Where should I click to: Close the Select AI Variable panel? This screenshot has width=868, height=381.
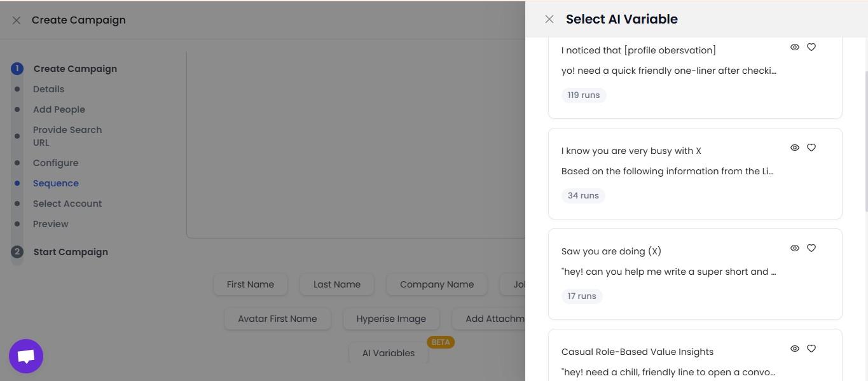coord(549,19)
